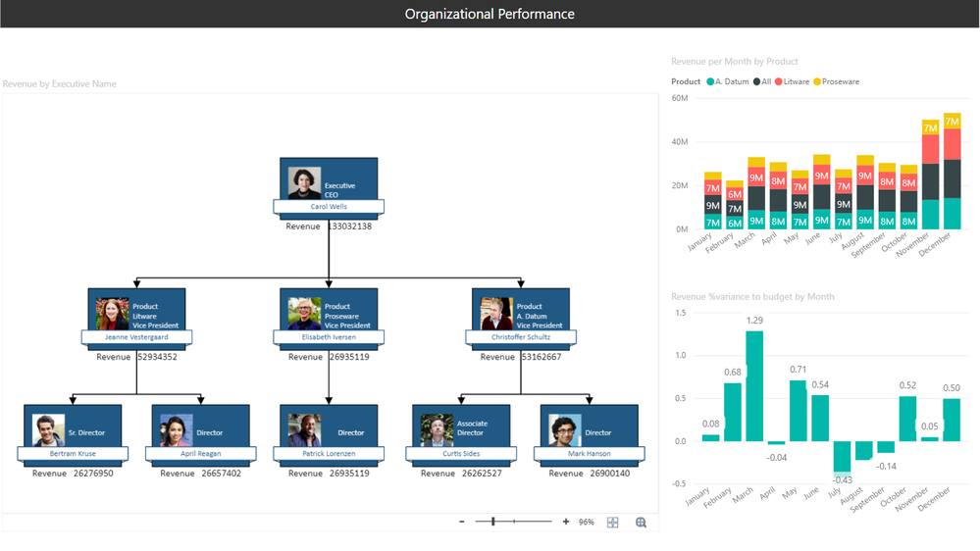Click Christoffer Schultz's photo
980x551 pixels.
(496, 314)
